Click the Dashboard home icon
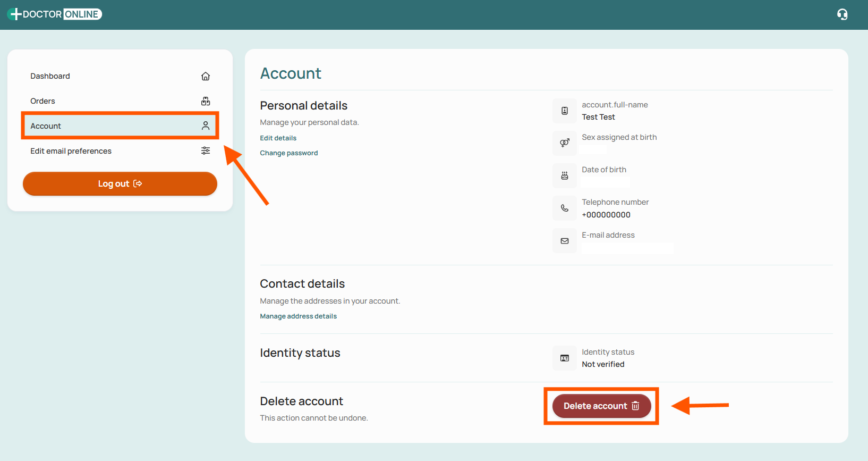 click(x=206, y=76)
